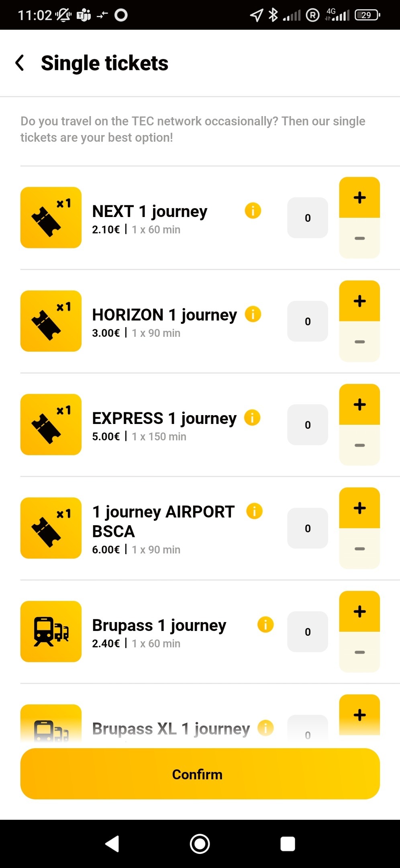View EXPRESS 1 journey info icon
Screen dimensions: 400x868
252,418
